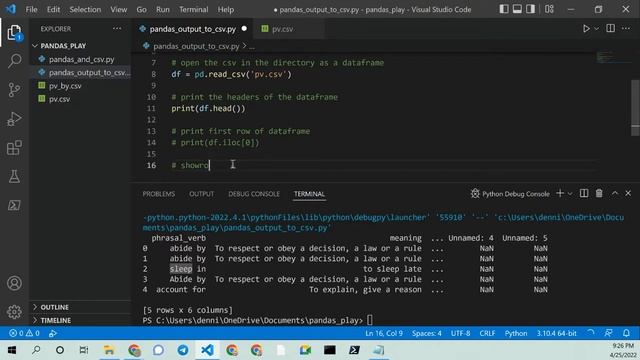Open the Source Control view
The image size is (640, 360).
[x=14, y=90]
